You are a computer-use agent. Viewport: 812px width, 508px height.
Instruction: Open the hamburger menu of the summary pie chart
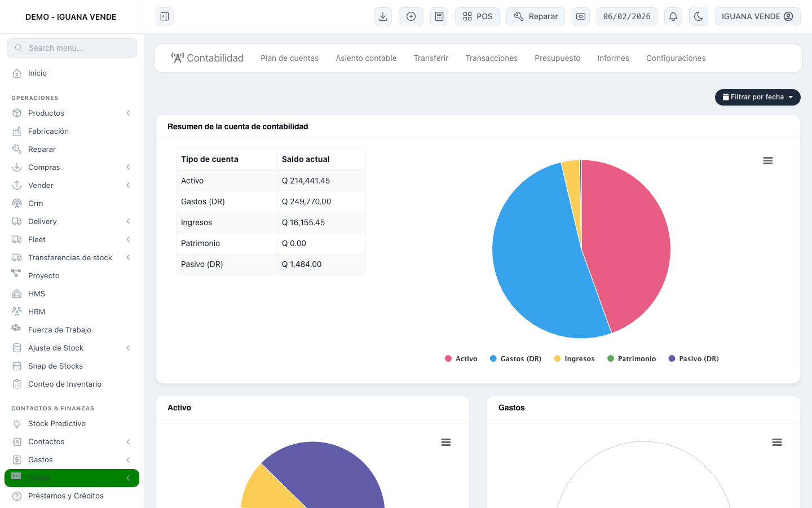pos(768,161)
